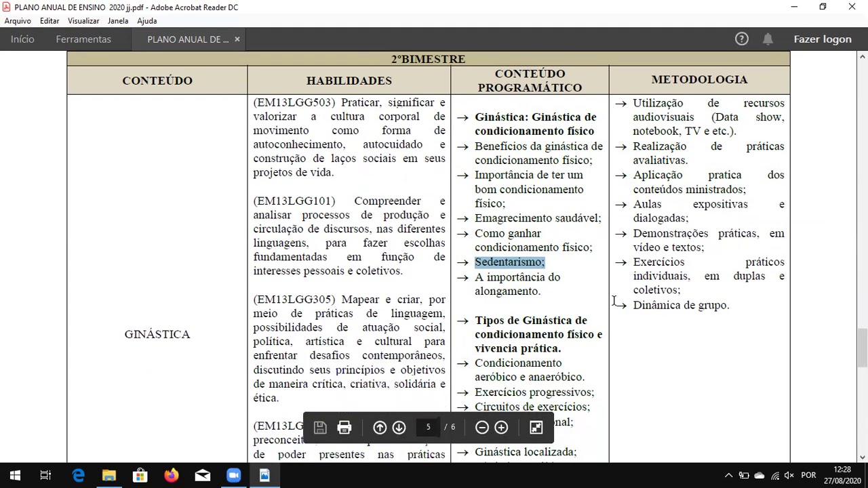The width and height of the screenshot is (868, 488).
Task: Click the vertical scrollbar thumb
Action: click(862, 348)
